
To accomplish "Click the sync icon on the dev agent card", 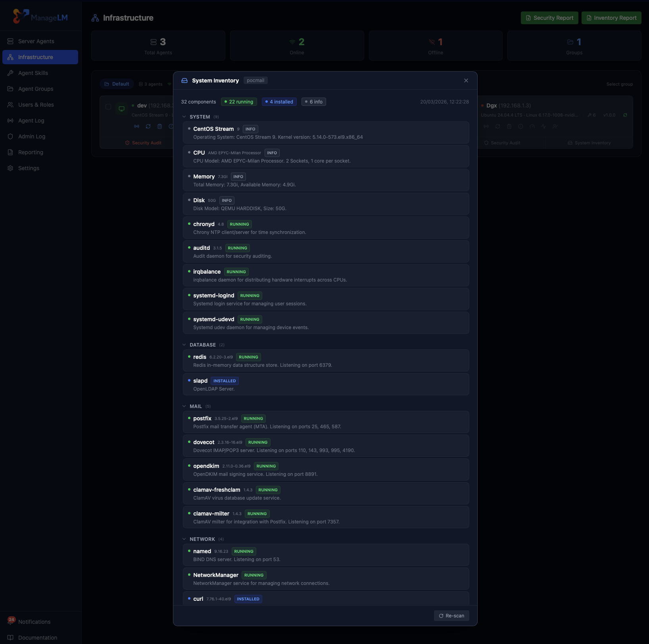I will pos(148,126).
